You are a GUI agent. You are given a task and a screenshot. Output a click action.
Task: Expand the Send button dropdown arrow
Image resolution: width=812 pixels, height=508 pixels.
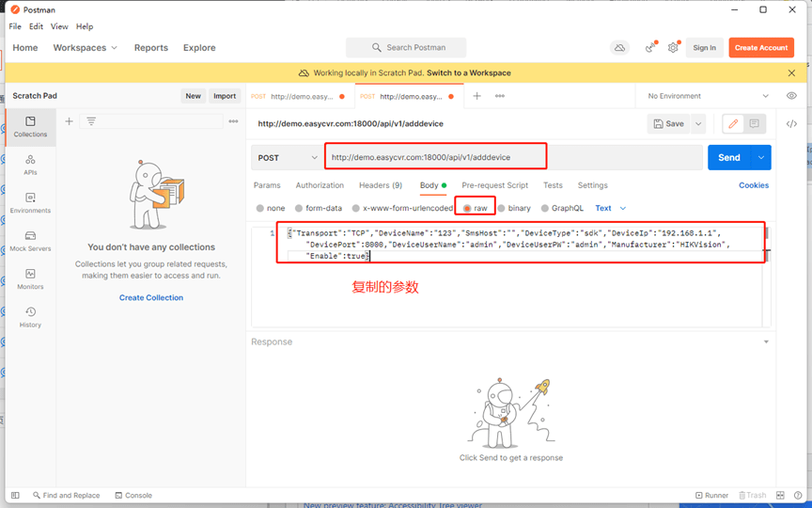click(760, 158)
